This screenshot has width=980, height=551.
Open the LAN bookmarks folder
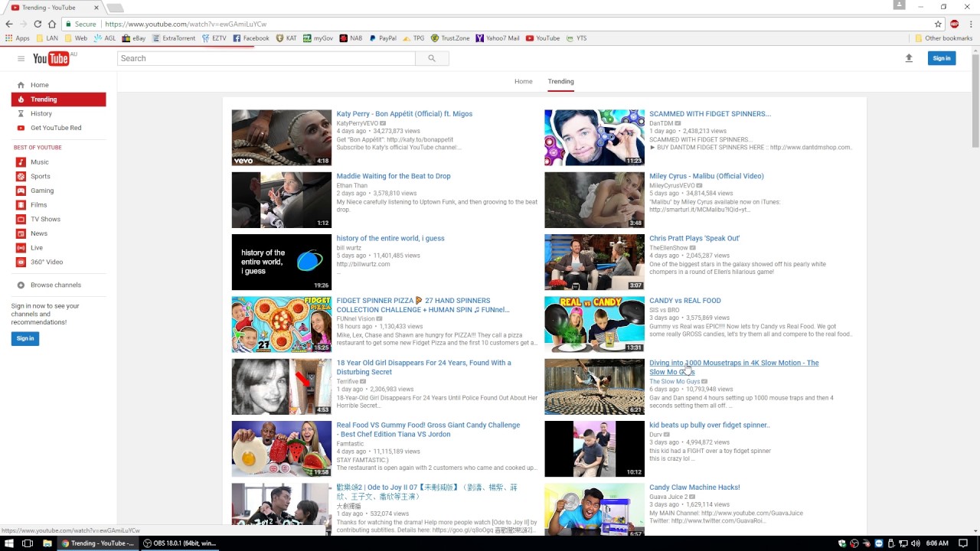pyautogui.click(x=47, y=38)
